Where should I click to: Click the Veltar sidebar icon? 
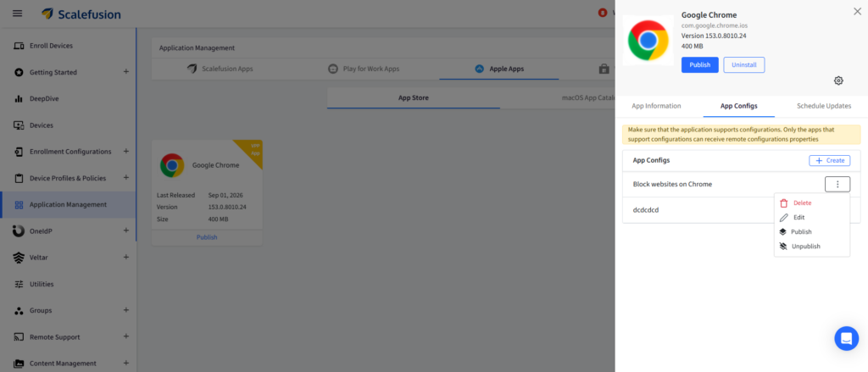19,258
